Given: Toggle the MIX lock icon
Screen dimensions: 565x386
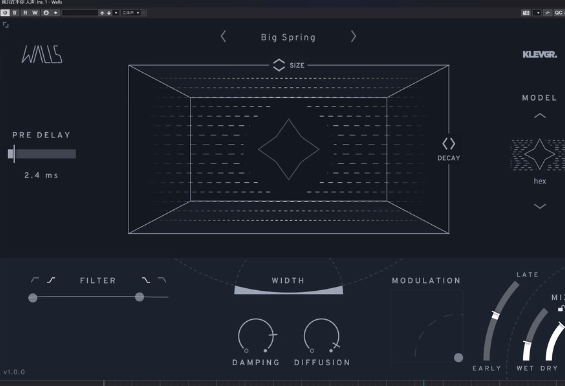Looking at the screenshot, I should (x=561, y=308).
